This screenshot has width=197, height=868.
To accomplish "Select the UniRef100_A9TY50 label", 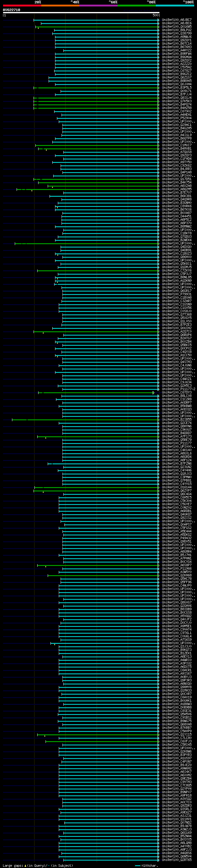I will click(x=176, y=162).
